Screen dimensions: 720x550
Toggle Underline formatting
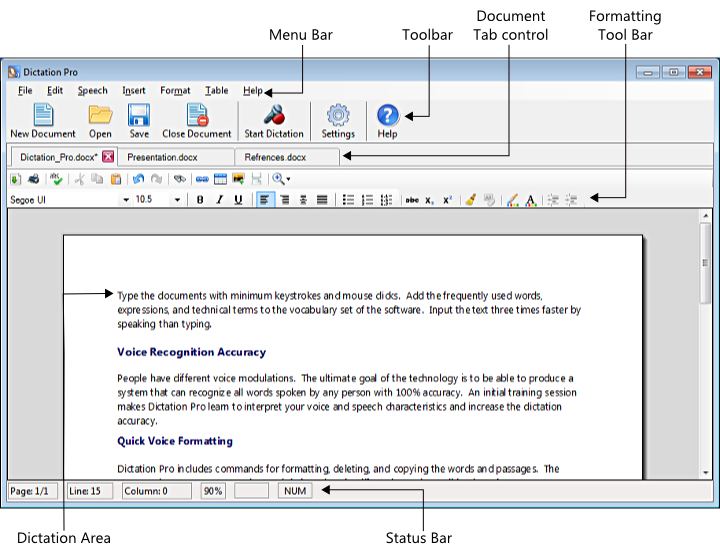point(238,200)
